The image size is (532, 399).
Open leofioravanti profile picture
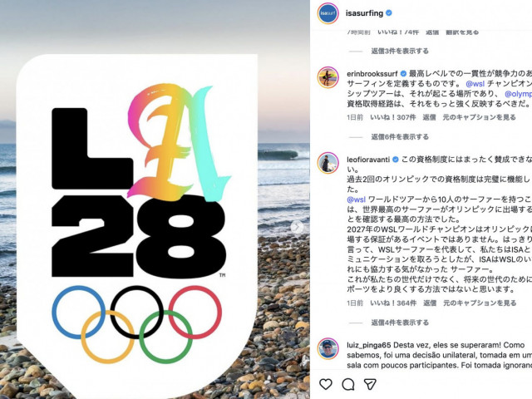click(x=328, y=163)
